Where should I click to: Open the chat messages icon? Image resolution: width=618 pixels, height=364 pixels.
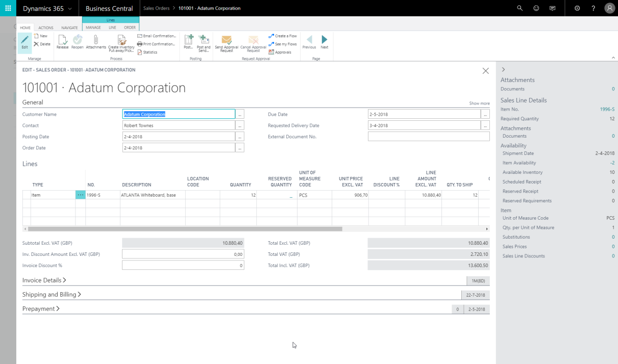552,8
